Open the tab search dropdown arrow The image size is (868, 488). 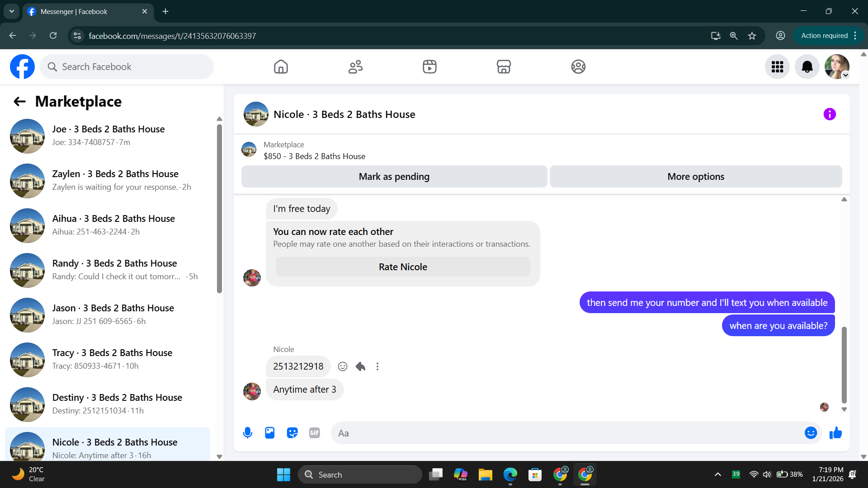pos(12,11)
